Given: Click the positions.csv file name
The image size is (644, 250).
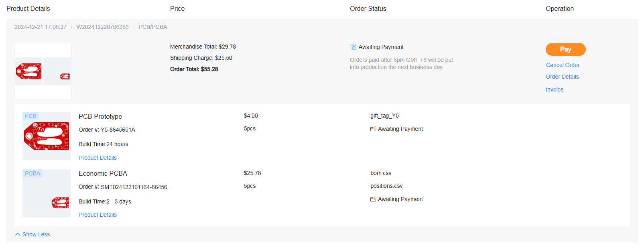Looking at the screenshot, I should (x=386, y=186).
